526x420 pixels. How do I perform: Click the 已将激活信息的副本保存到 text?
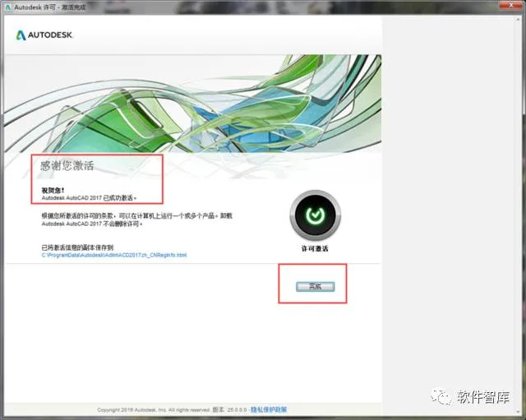click(x=77, y=247)
